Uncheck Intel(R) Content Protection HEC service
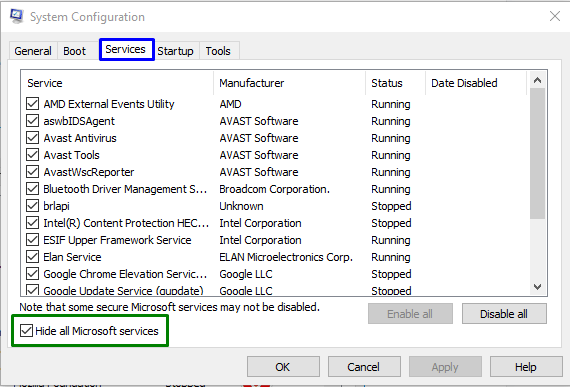Screen dimensions: 570x387 pos(32,223)
